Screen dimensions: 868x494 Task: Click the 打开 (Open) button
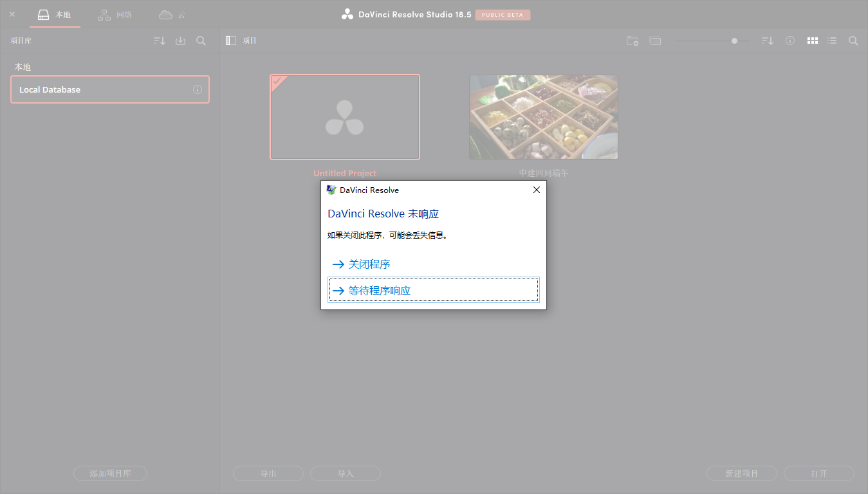tap(819, 473)
